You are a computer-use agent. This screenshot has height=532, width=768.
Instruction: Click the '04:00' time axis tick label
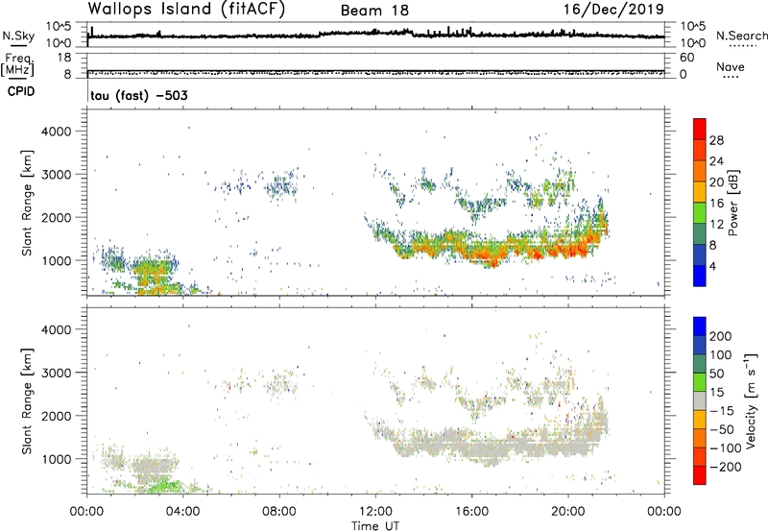[x=183, y=512]
